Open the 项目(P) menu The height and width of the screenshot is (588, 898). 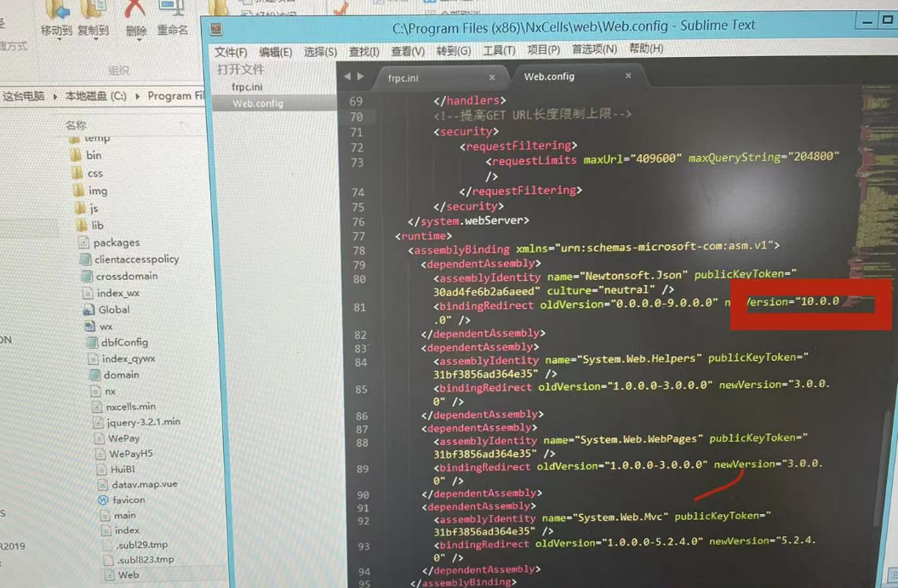pos(543,50)
